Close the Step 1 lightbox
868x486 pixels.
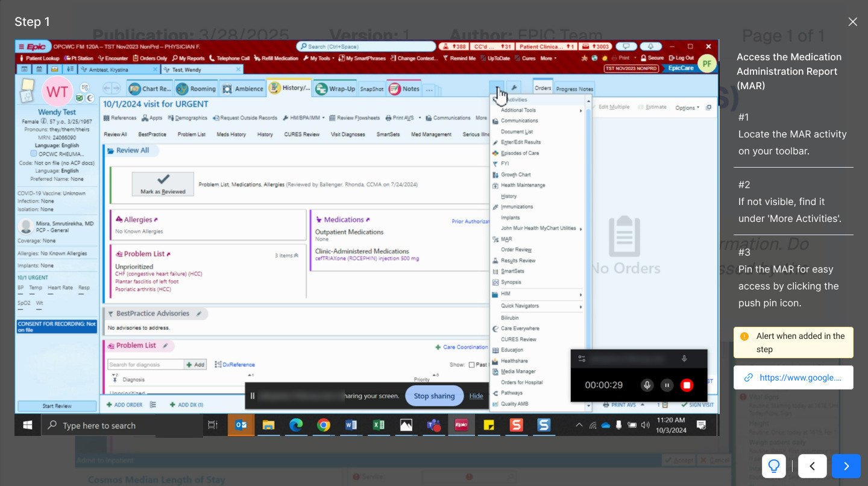[852, 22]
